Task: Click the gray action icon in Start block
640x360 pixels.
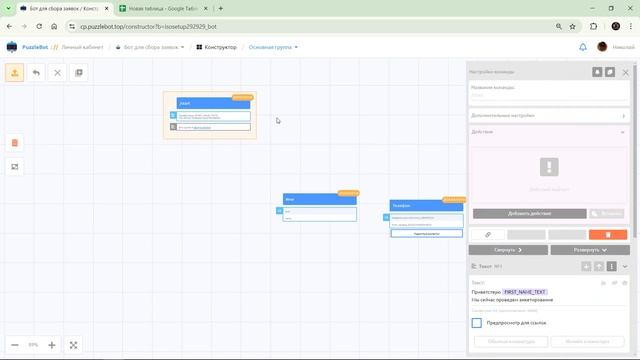Action: click(173, 127)
